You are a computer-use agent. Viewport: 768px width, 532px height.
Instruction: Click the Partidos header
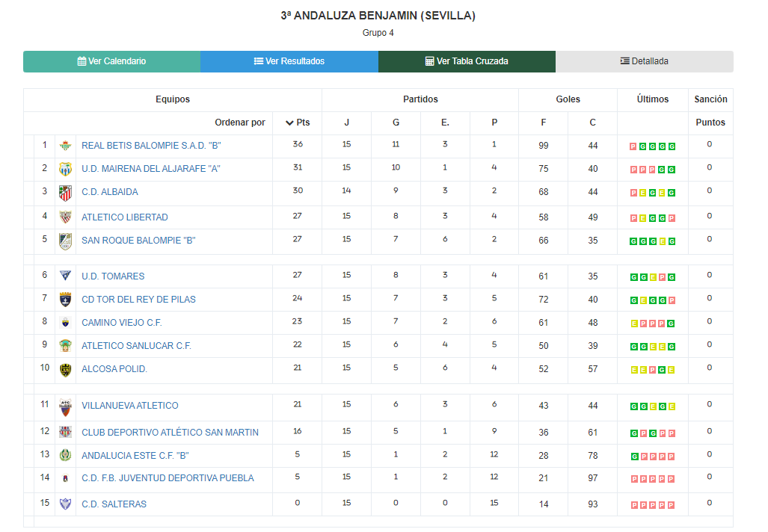[x=420, y=99]
